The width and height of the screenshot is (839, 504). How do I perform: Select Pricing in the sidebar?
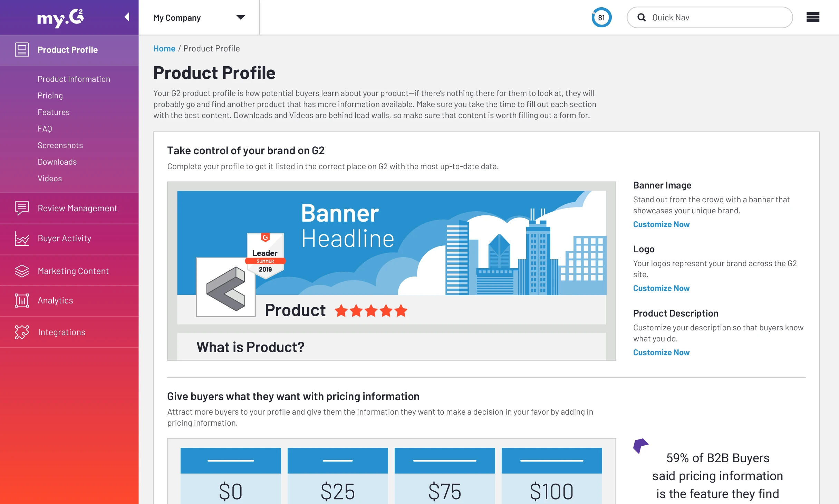point(50,95)
